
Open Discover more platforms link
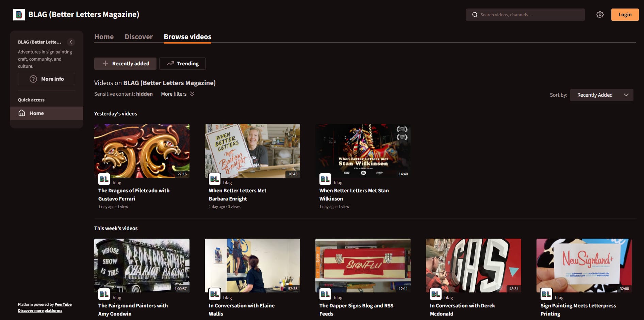tap(40, 310)
